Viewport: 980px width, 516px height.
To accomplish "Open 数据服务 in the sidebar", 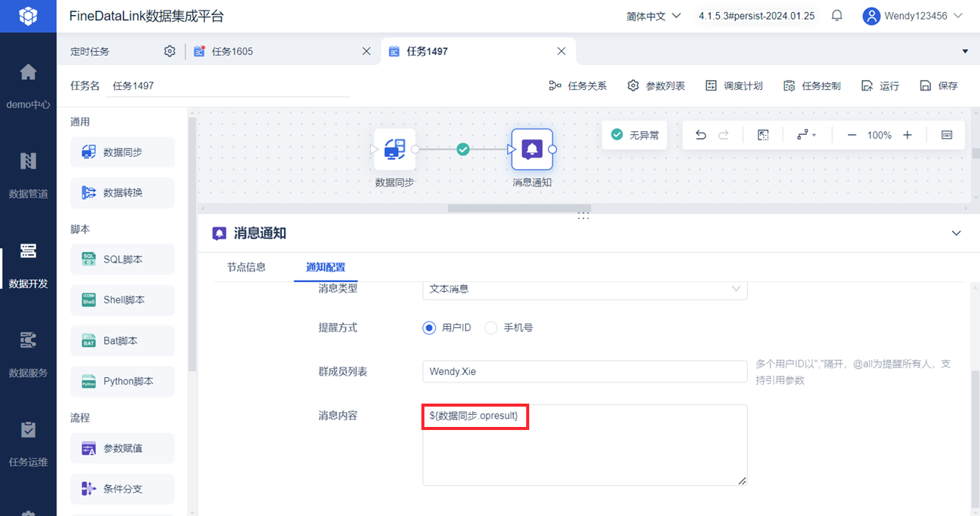I will click(28, 355).
